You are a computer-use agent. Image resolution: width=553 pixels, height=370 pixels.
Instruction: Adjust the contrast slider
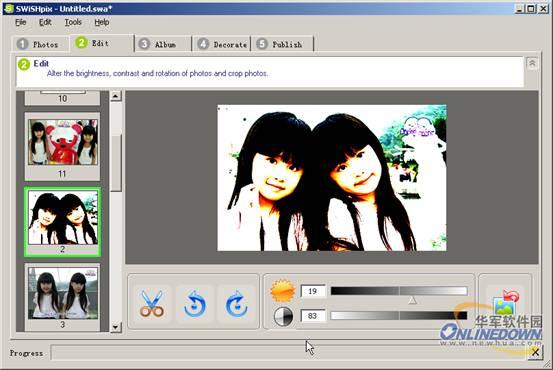pyautogui.click(x=399, y=316)
